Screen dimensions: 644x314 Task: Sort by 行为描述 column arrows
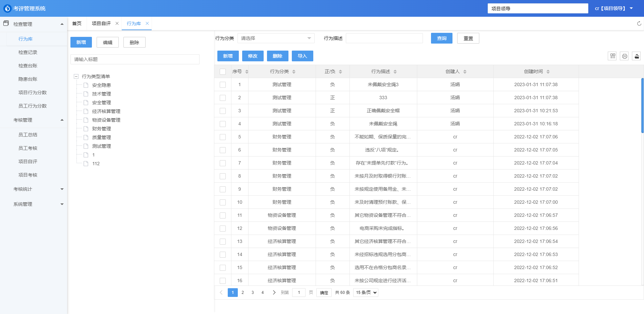(x=395, y=72)
